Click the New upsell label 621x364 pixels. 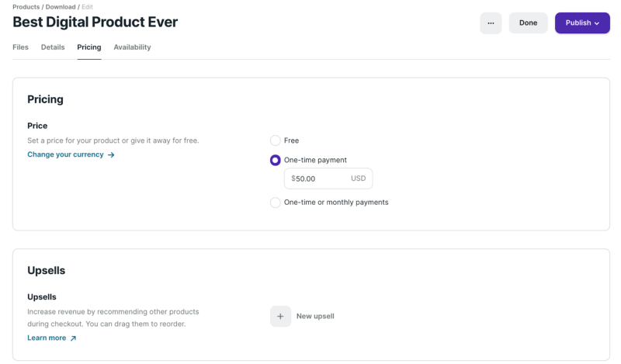click(315, 316)
